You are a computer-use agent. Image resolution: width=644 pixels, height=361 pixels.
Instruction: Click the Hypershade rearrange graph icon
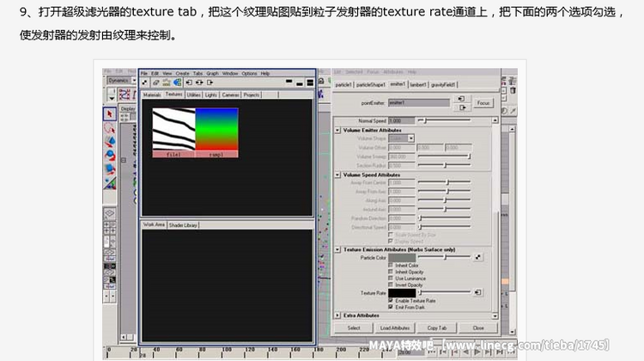(167, 83)
